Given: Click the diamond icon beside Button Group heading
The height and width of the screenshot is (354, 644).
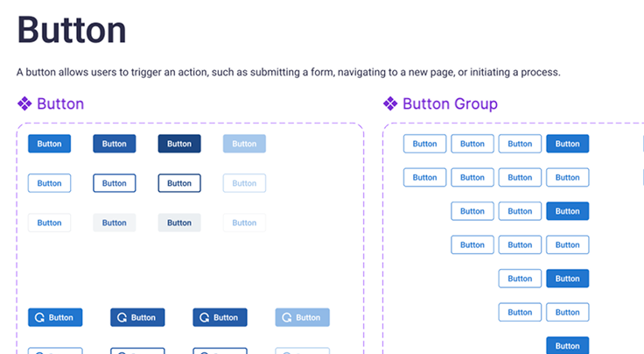Looking at the screenshot, I should [390, 104].
